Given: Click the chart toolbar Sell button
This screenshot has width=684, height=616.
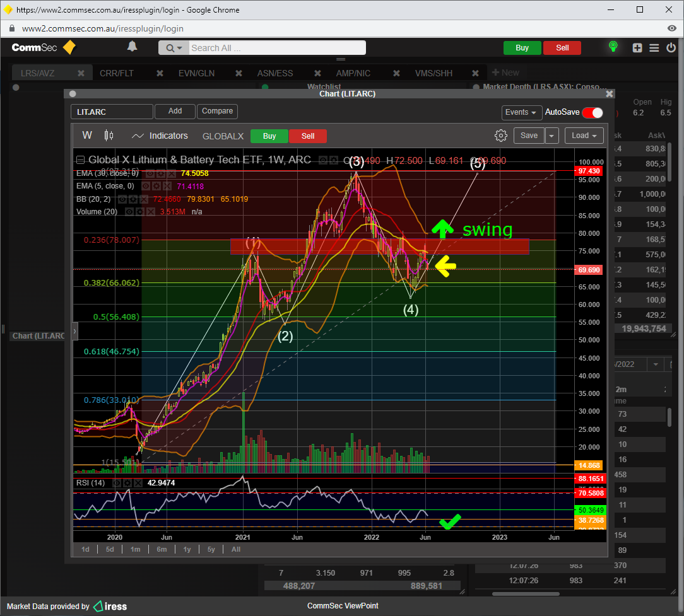Looking at the screenshot, I should point(307,136).
